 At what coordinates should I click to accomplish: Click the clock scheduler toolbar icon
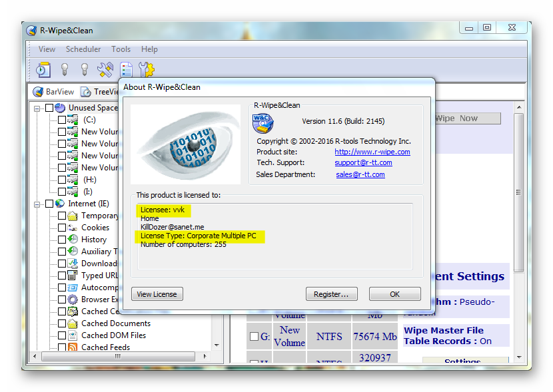click(43, 70)
